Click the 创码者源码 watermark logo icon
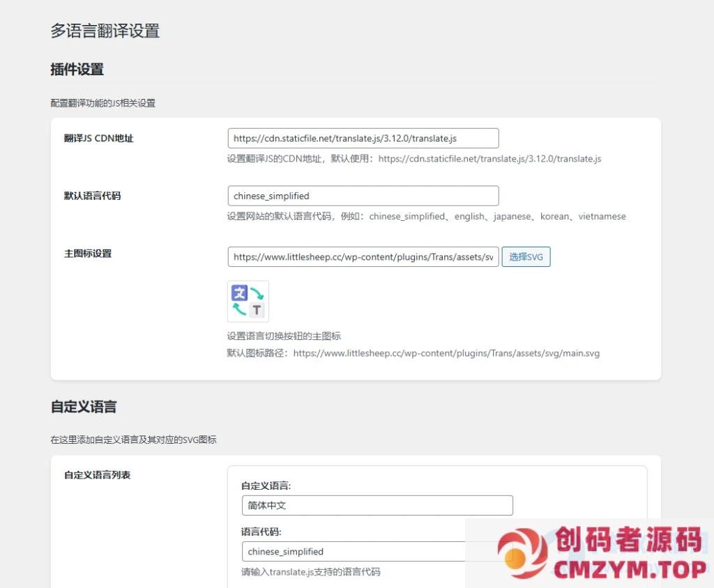 click(522, 554)
